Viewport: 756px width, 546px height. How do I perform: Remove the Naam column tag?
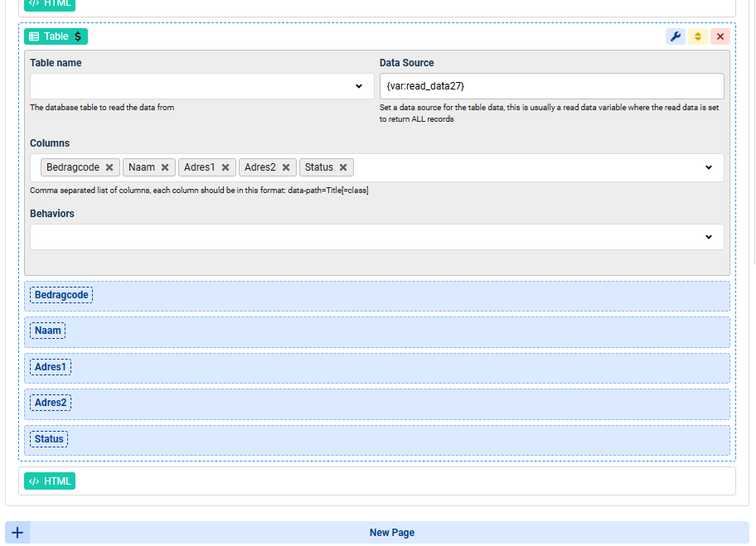click(165, 167)
